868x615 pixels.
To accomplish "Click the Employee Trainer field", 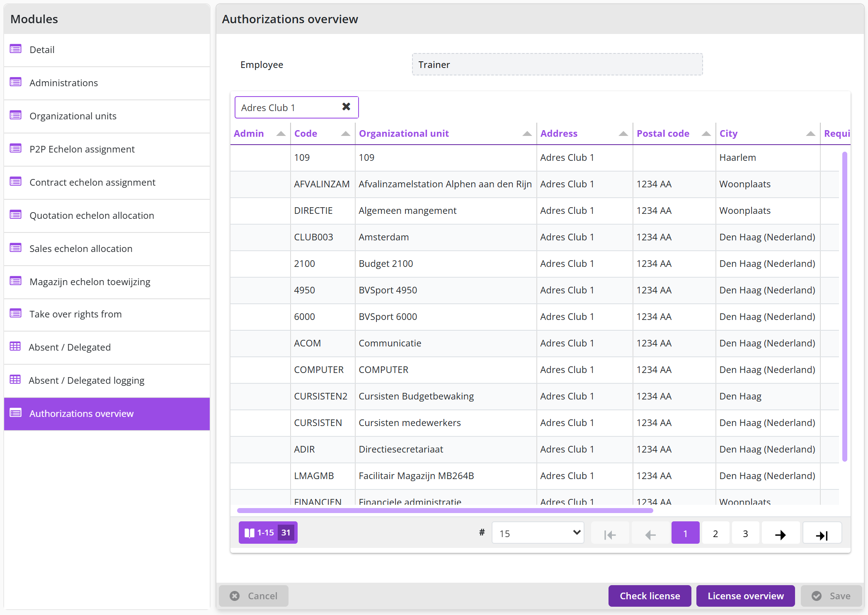I will click(x=557, y=64).
